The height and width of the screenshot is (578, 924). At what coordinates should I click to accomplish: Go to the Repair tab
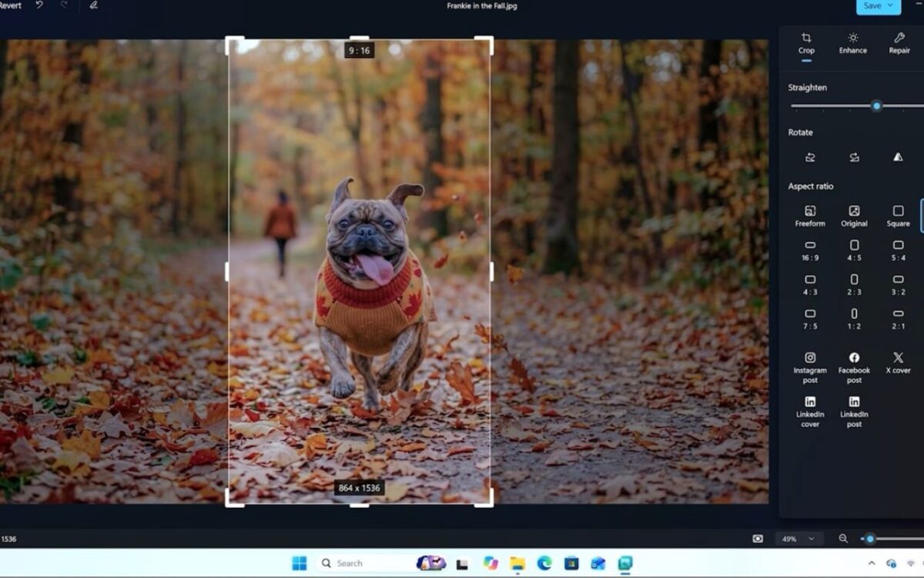tap(899, 43)
